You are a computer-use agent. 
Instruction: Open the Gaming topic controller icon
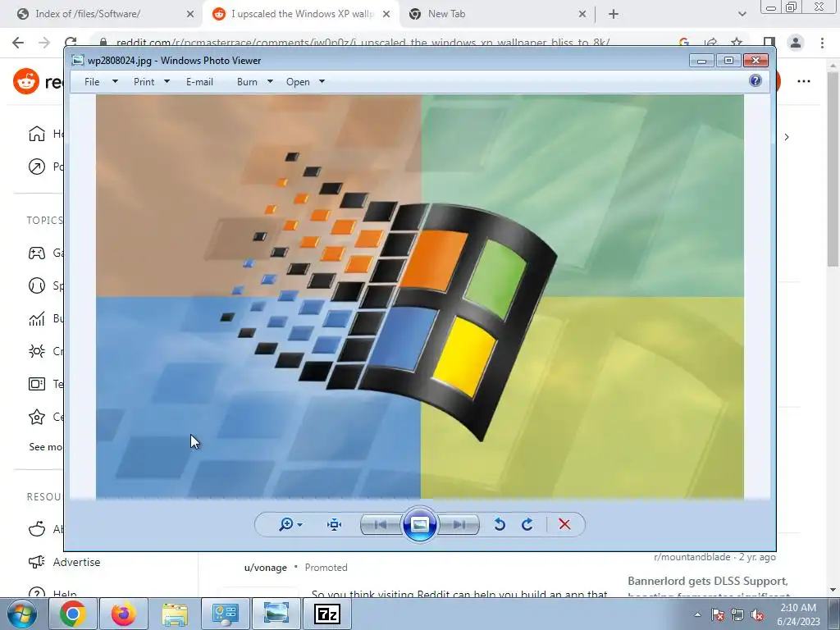coord(36,253)
